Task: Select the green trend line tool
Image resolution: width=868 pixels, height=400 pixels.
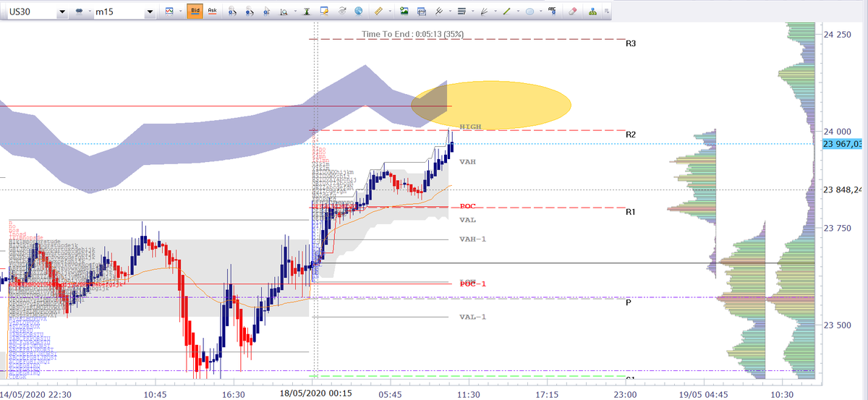Action: point(507,11)
